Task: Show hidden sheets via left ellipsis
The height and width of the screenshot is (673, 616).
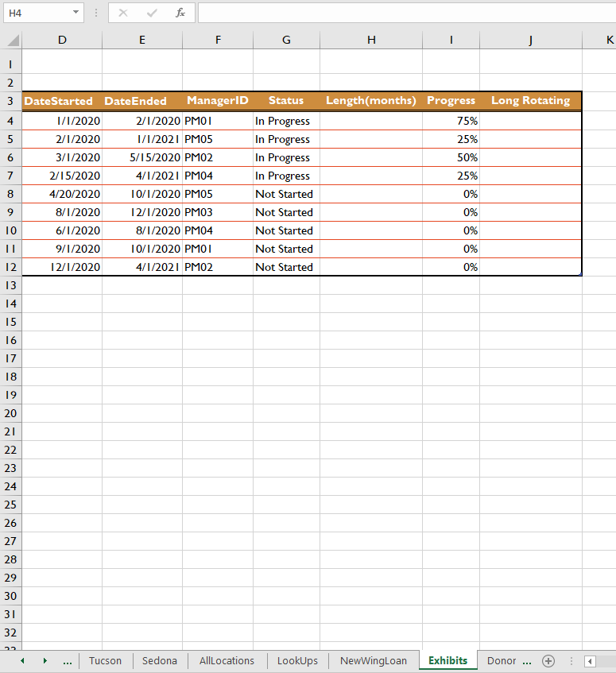Action: [68, 661]
